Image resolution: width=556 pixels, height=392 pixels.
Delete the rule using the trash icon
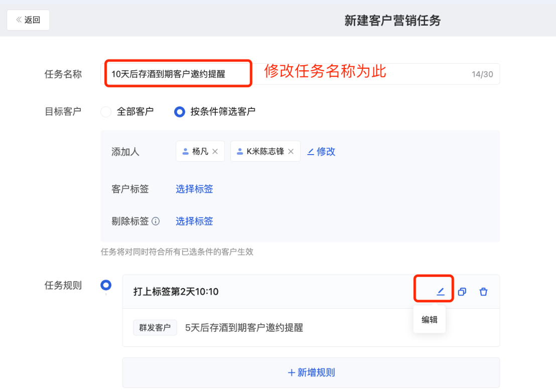click(483, 292)
